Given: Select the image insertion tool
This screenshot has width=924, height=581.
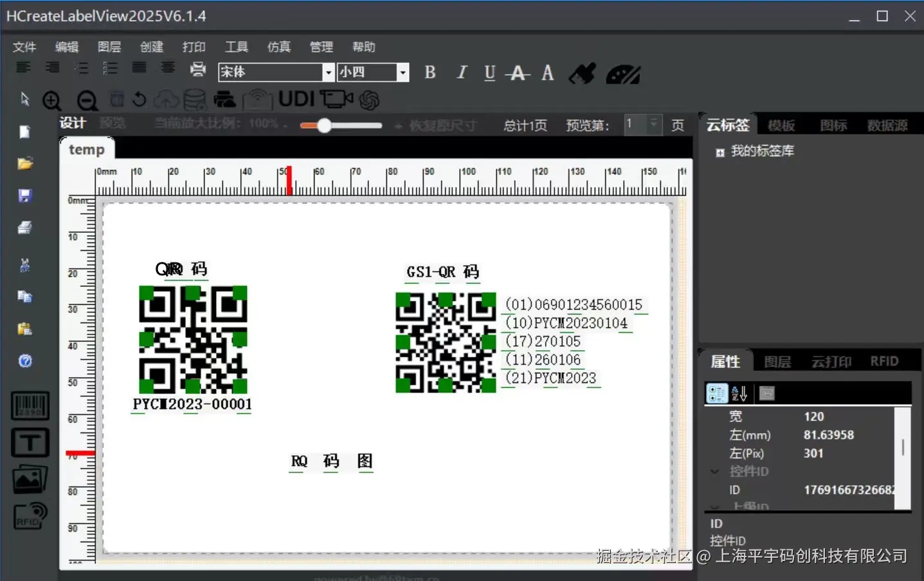Looking at the screenshot, I should coord(30,479).
